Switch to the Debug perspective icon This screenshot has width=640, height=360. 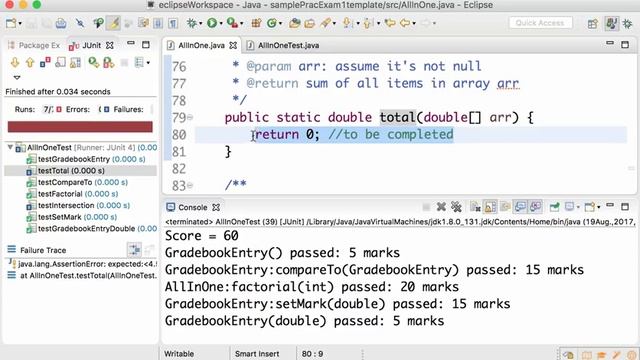[x=627, y=23]
